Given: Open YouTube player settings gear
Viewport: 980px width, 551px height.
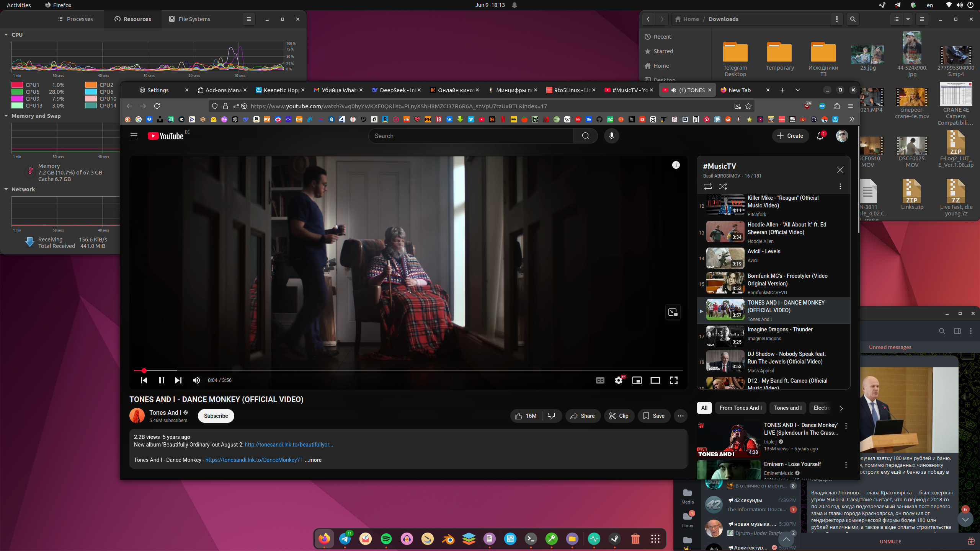Looking at the screenshot, I should [619, 380].
